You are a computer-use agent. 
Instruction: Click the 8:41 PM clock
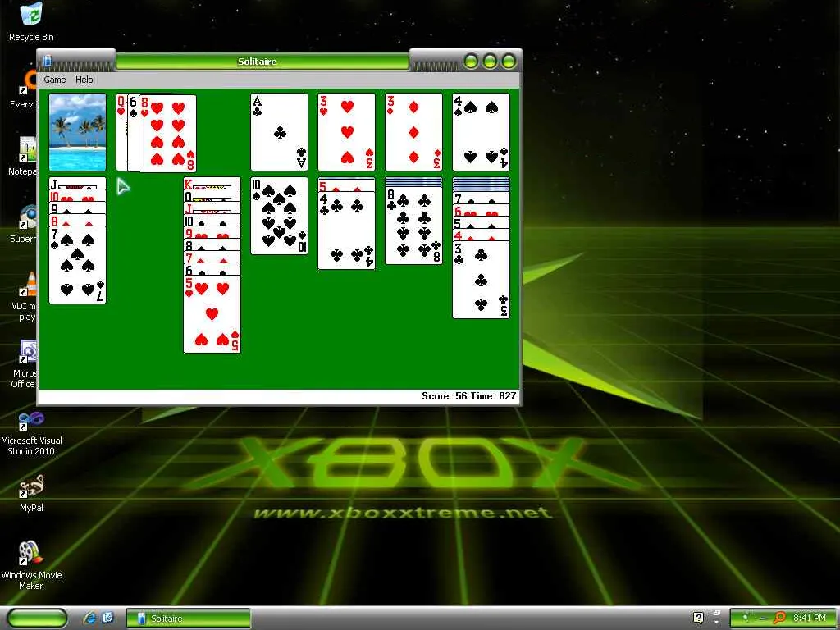[810, 618]
